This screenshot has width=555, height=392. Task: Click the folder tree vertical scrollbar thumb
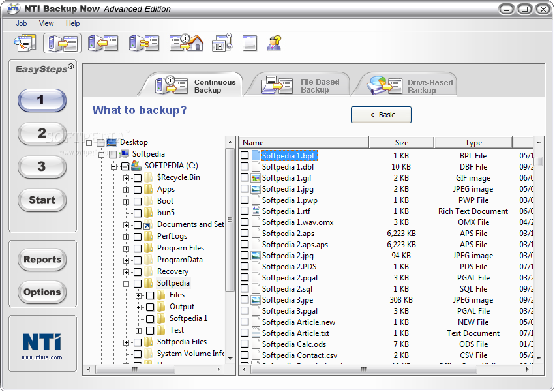point(230,220)
